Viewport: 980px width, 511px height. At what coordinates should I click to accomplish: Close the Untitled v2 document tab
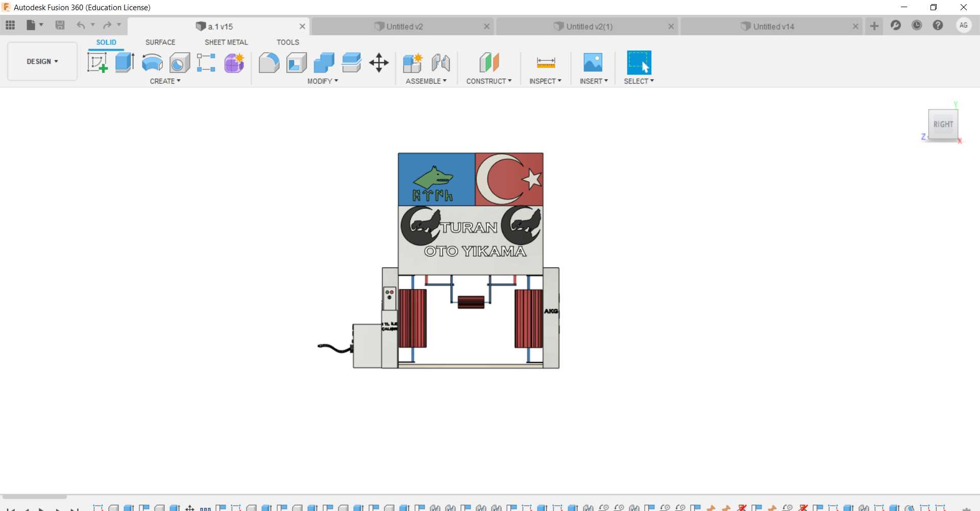click(487, 27)
